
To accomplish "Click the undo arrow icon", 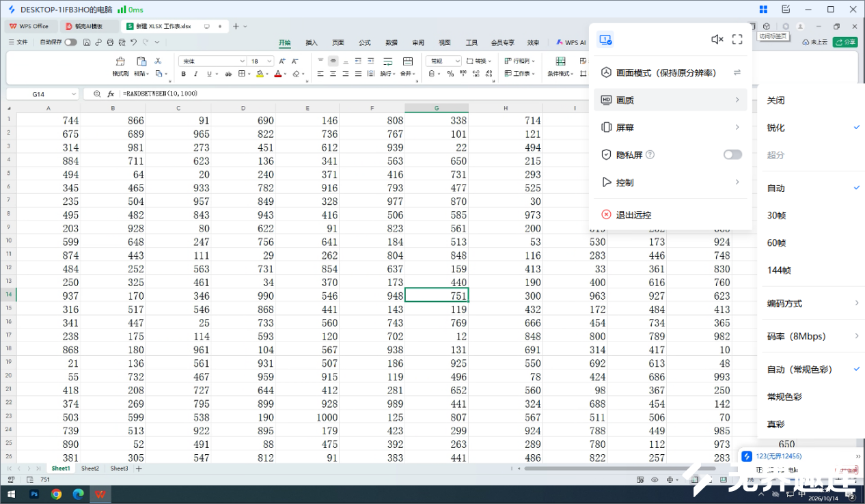I will pyautogui.click(x=133, y=42).
